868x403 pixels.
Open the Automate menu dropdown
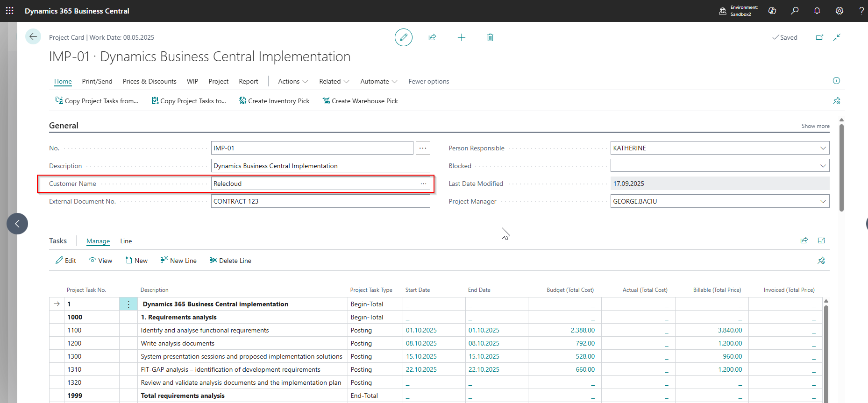coord(379,81)
